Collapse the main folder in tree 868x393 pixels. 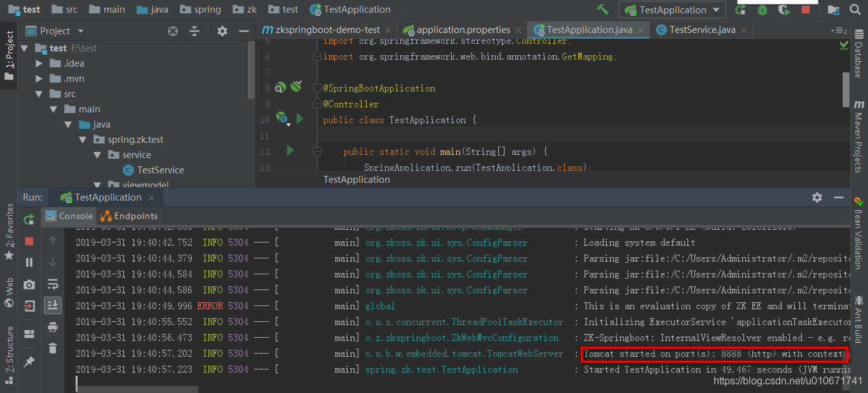54,109
